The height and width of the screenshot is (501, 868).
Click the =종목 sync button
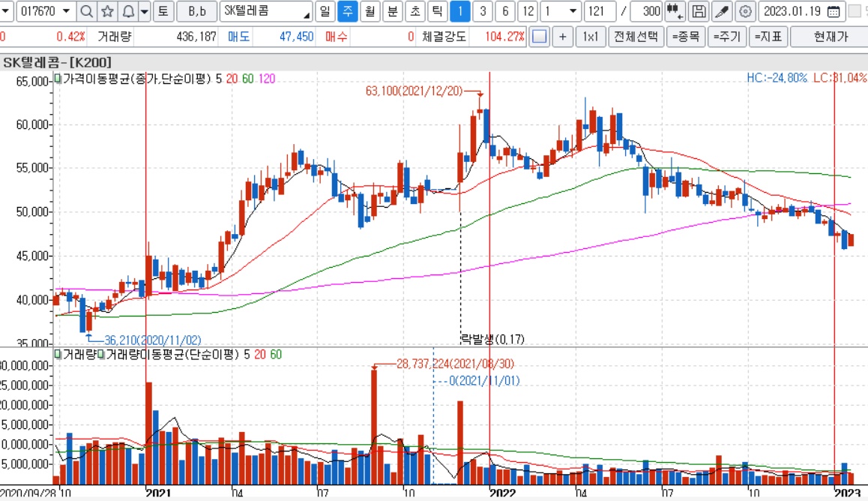click(685, 37)
